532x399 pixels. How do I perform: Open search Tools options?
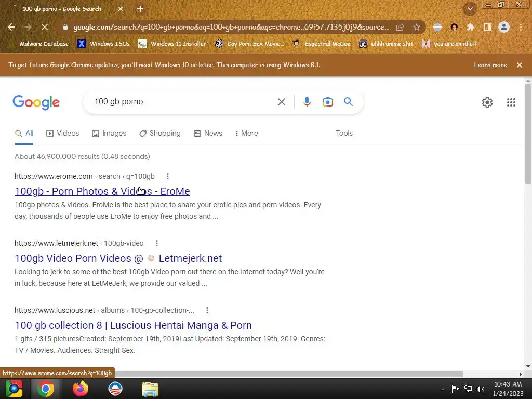[344, 134]
